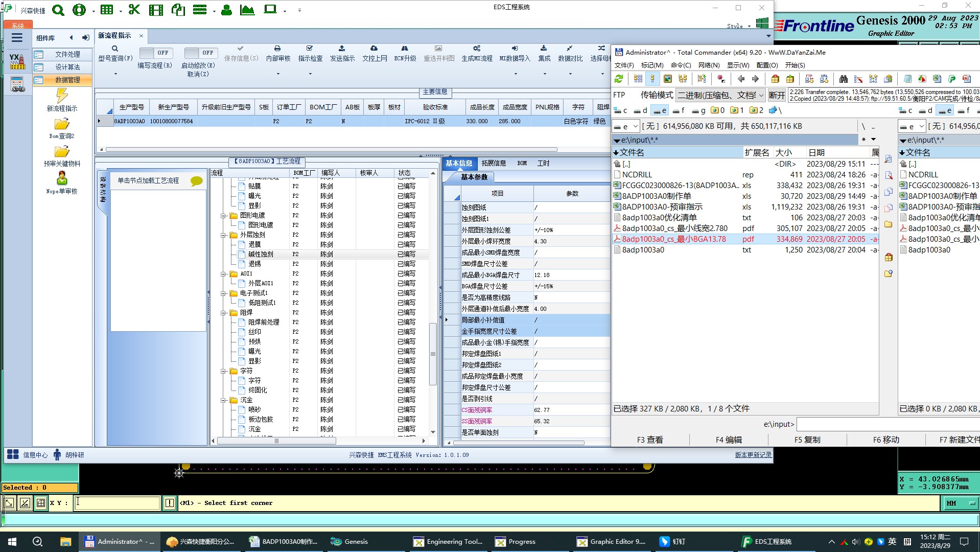Click the Total Commander command line input
This screenshot has width=980, height=552.
(x=888, y=424)
